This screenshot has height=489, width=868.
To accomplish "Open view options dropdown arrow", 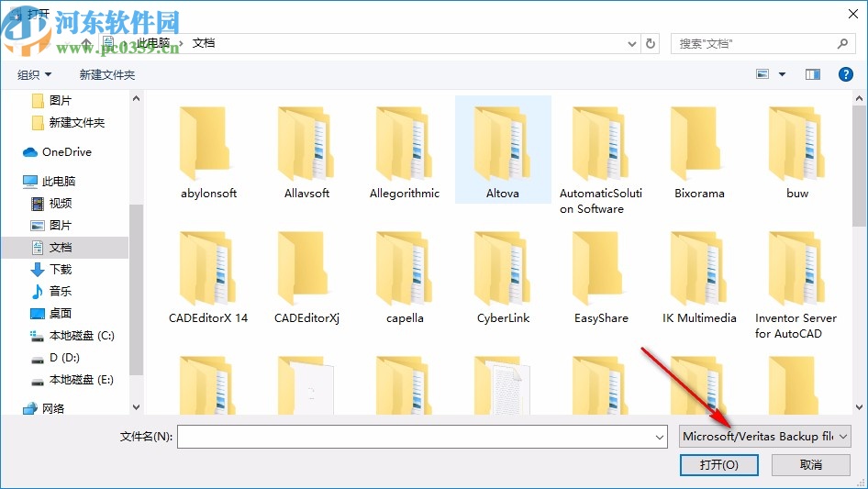I will coord(782,74).
